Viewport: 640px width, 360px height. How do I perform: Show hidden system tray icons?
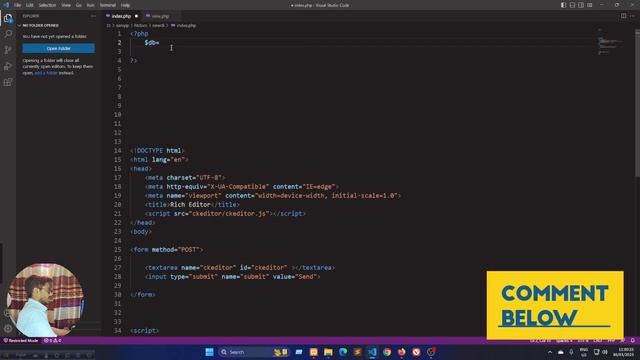click(x=550, y=352)
